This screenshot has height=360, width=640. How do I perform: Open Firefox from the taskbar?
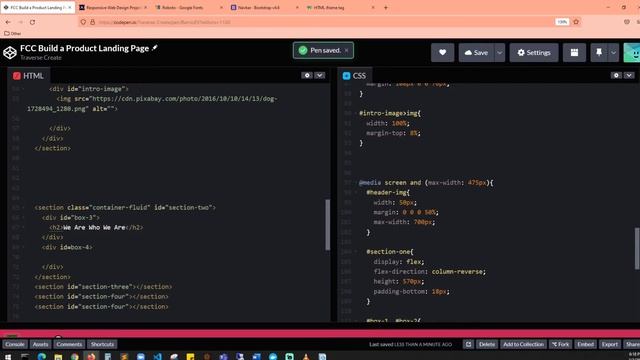(91, 357)
